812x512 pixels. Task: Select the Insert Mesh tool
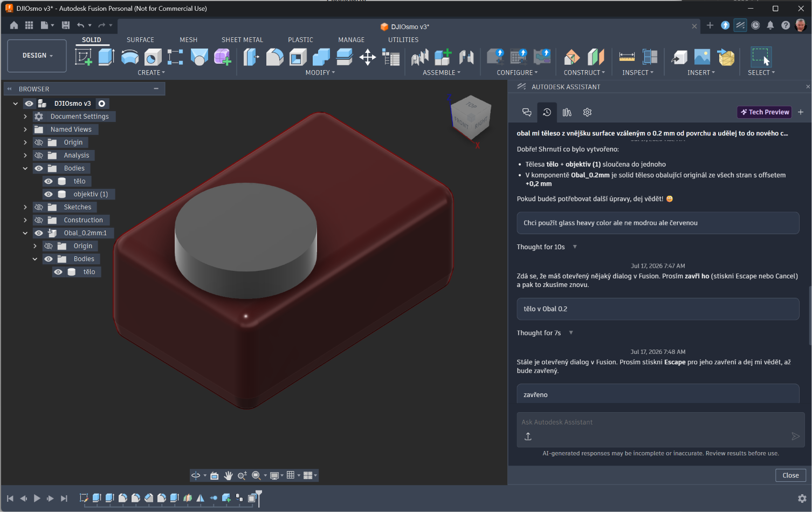click(726, 57)
